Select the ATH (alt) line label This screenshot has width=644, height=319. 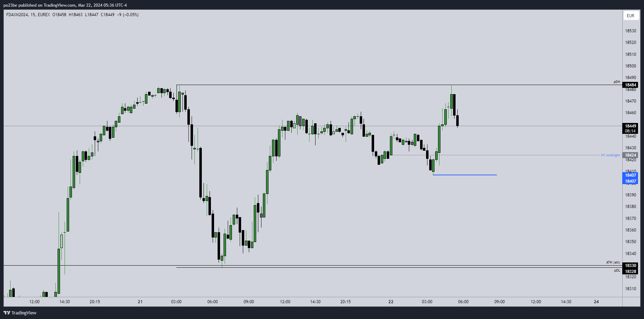click(613, 262)
